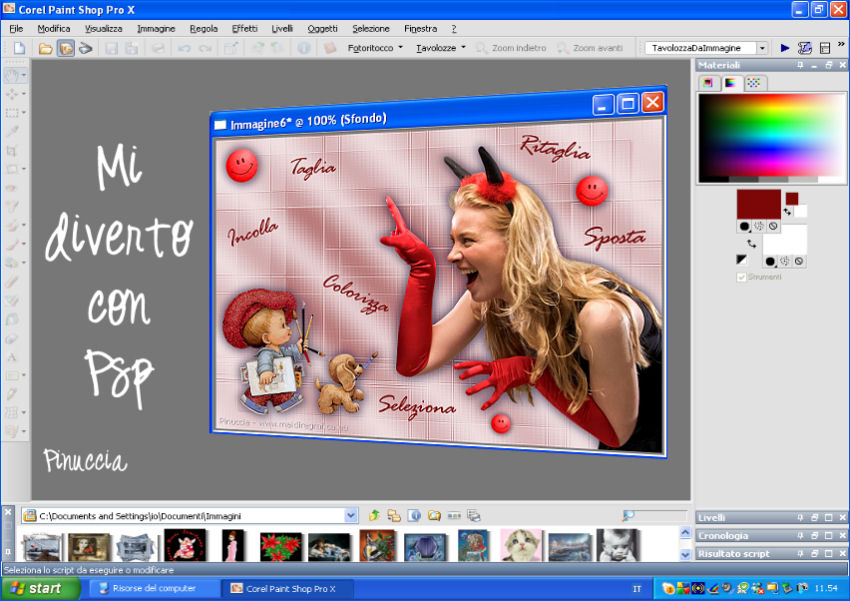Image resolution: width=850 pixels, height=601 pixels.
Task: Switch to the Frame tab in the Materiali palette
Action: pos(708,83)
